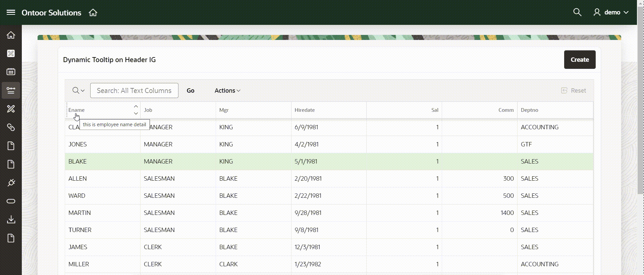Click the home icon beside Ontoor Solutions
This screenshot has height=275, width=644.
pyautogui.click(x=93, y=12)
